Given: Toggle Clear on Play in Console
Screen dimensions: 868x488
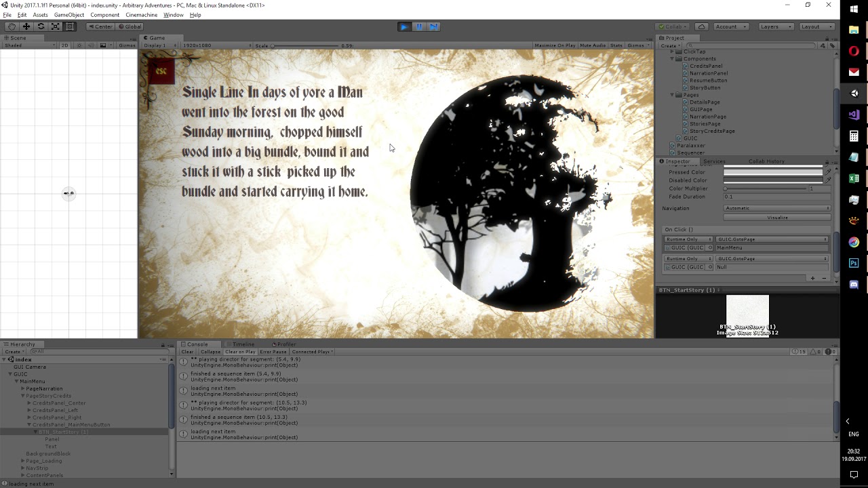Looking at the screenshot, I should (x=240, y=352).
